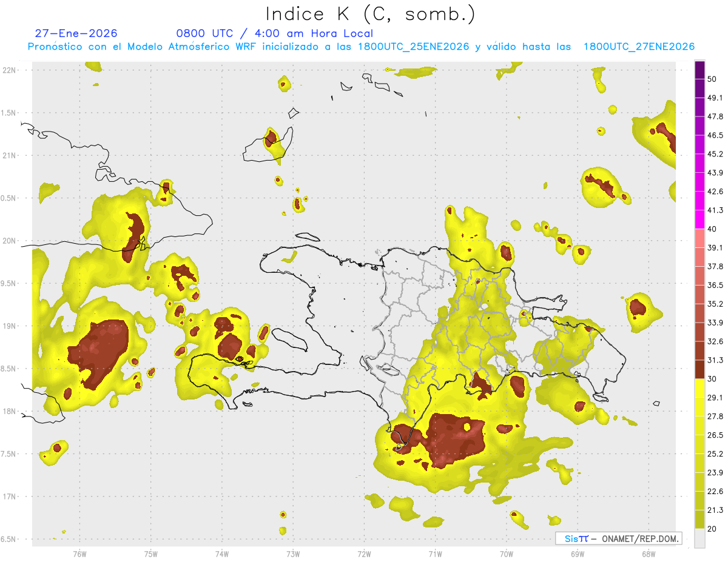The width and height of the screenshot is (728, 562).
Task: Click the bright yellow swatch between 29.1 and 30
Action: pos(700,388)
